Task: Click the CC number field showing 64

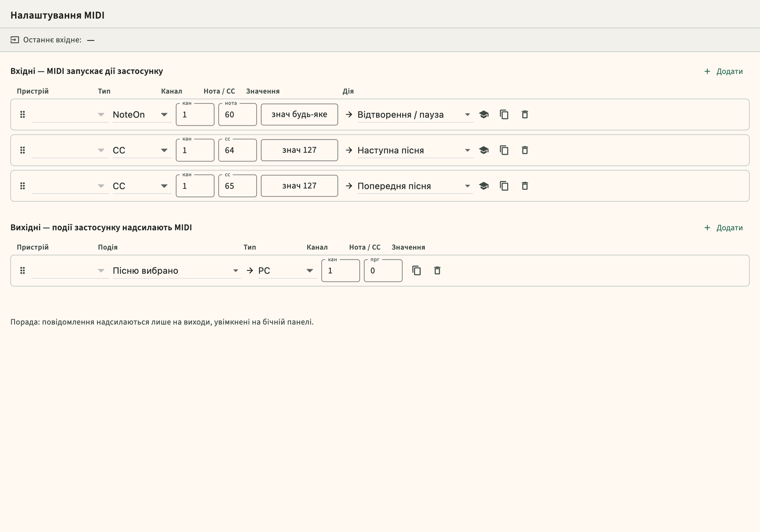Action: click(237, 150)
